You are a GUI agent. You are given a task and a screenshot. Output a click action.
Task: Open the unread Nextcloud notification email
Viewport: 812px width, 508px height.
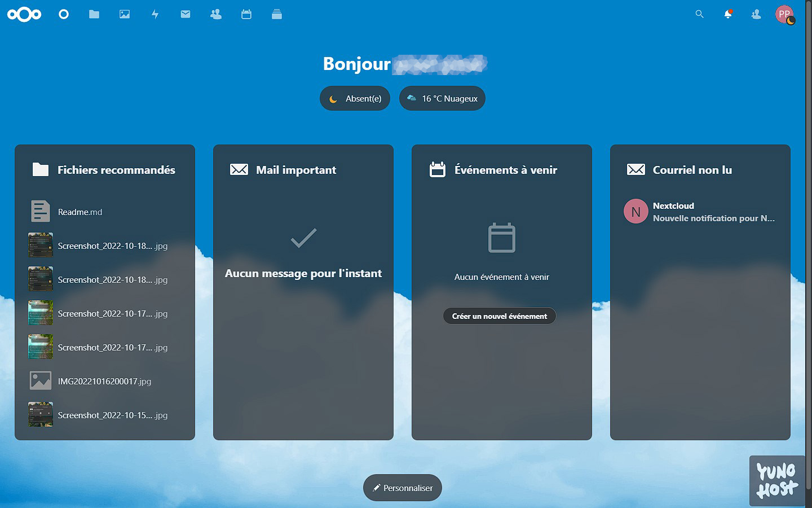(700, 212)
